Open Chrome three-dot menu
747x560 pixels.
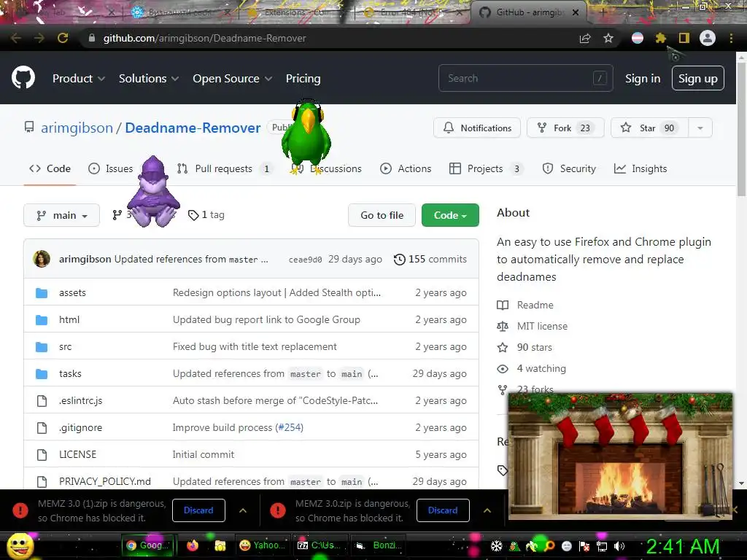point(731,38)
